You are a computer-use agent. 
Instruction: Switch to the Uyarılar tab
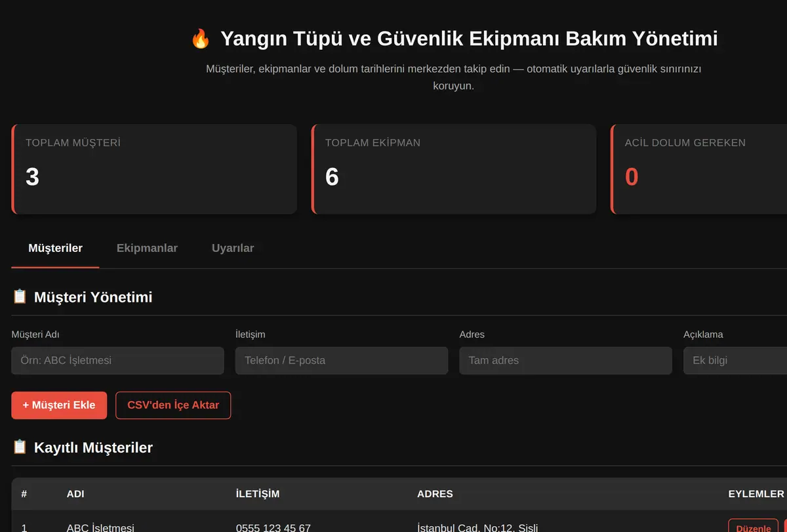pyautogui.click(x=233, y=248)
